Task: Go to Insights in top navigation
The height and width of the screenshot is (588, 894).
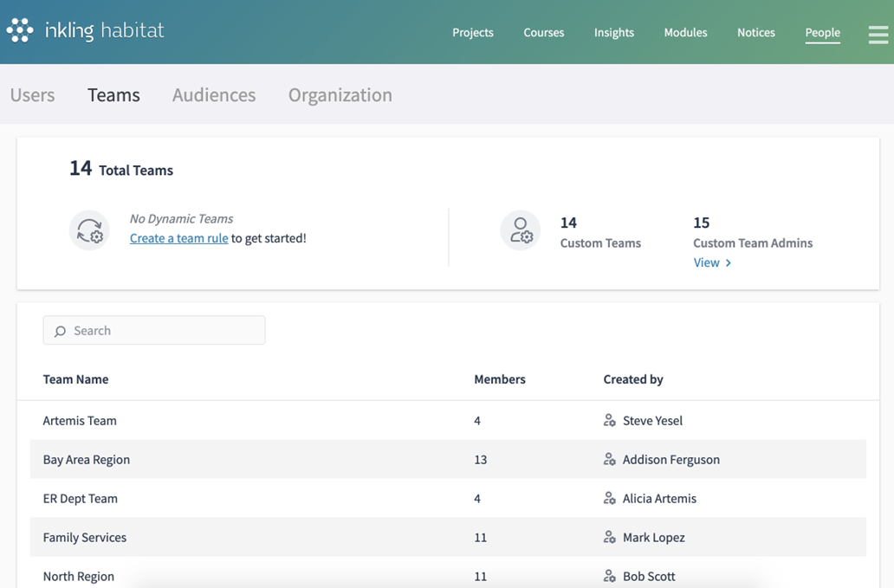Action: point(613,33)
